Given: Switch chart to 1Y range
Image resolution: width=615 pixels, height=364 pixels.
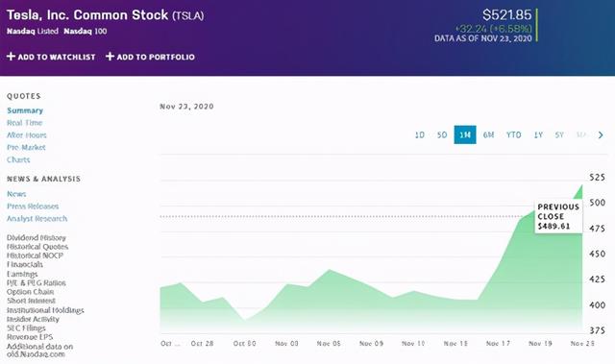Looking at the screenshot, I should 538,134.
